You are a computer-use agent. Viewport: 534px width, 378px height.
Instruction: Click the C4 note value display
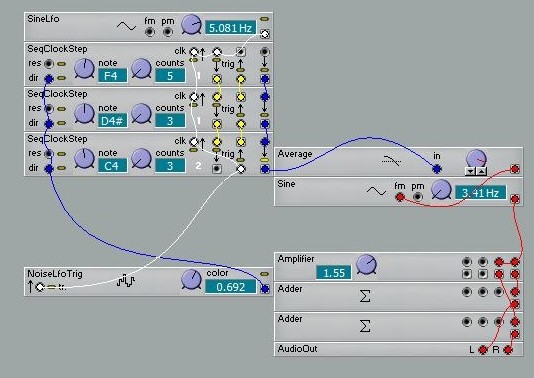(112, 166)
